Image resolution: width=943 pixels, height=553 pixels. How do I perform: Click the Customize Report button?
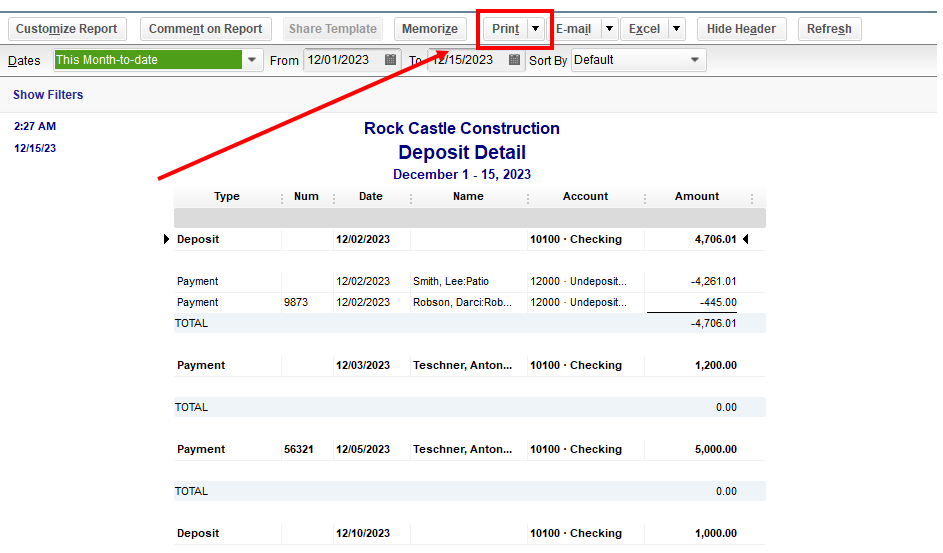tap(67, 29)
